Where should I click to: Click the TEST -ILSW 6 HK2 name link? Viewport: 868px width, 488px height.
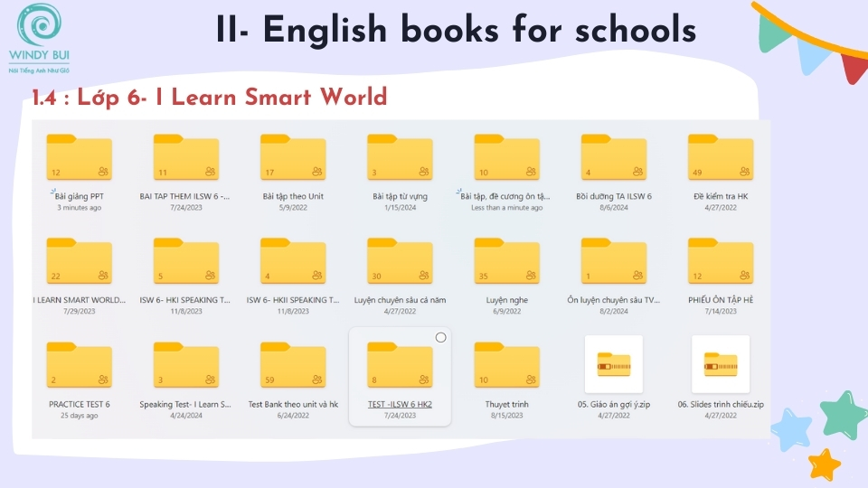[400, 404]
